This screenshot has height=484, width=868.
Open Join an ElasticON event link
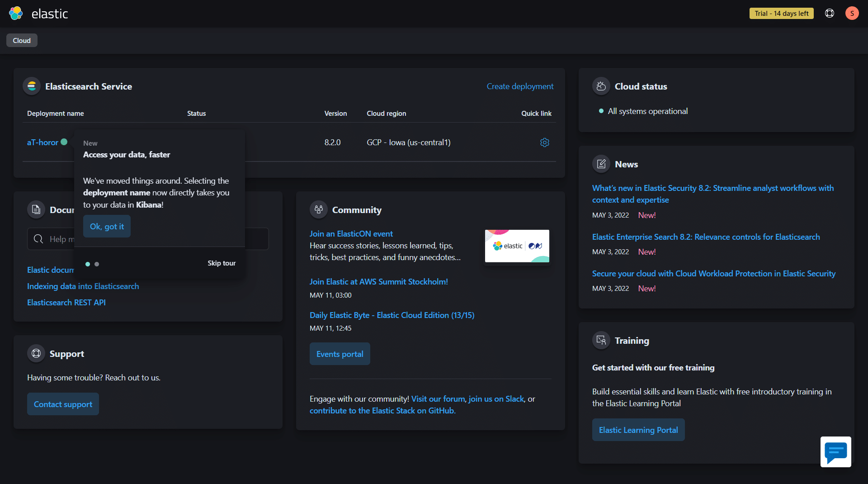click(351, 234)
